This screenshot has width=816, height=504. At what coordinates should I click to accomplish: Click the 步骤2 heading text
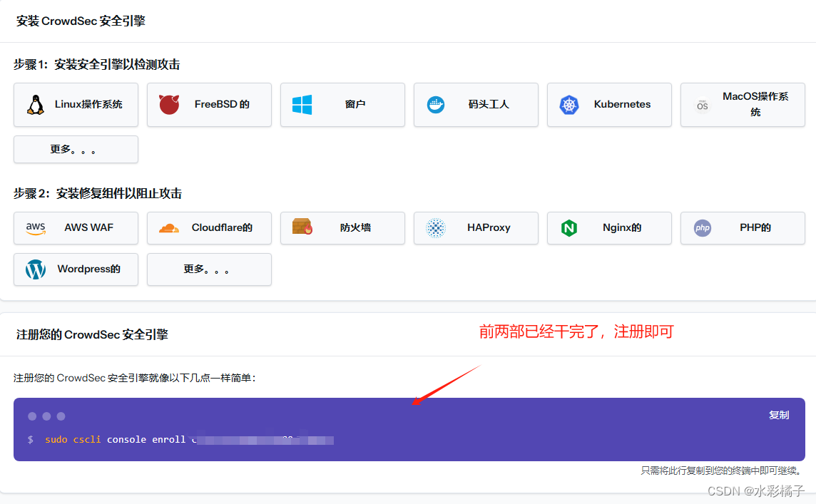(x=98, y=193)
